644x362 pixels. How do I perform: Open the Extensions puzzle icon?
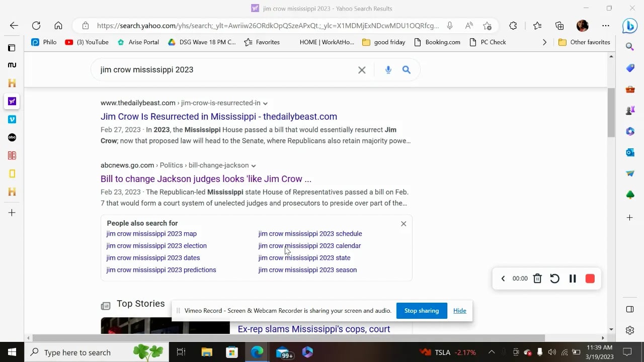pos(513,26)
